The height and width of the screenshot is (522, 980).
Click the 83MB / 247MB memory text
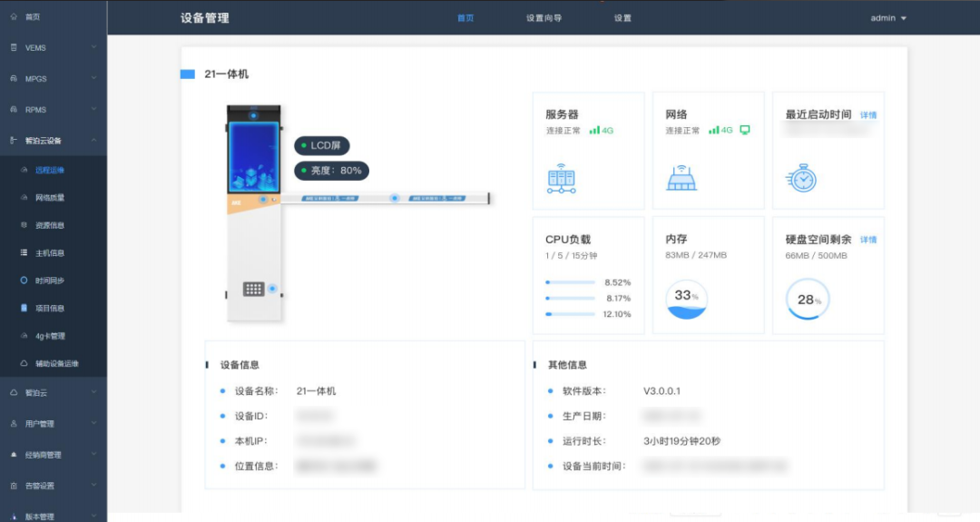coord(696,255)
